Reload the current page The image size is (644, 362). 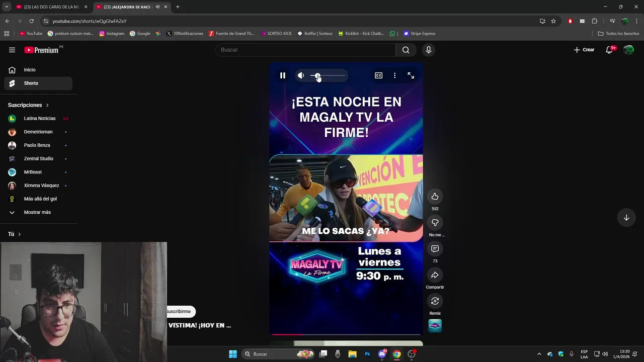tap(31, 21)
